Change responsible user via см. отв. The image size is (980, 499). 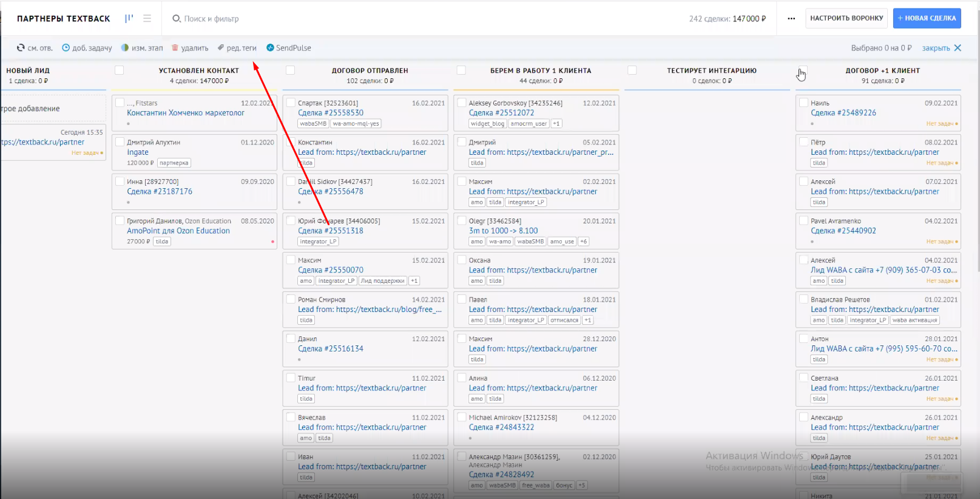(35, 48)
